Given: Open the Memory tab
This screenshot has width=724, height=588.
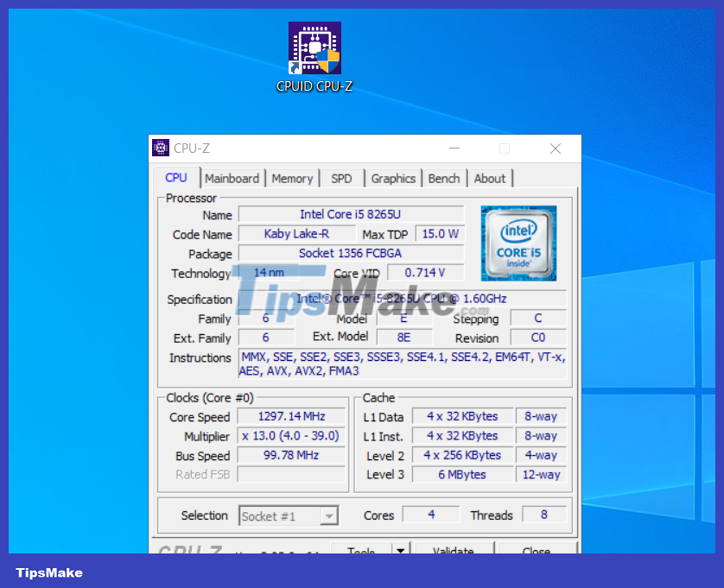Looking at the screenshot, I should pyautogui.click(x=292, y=178).
